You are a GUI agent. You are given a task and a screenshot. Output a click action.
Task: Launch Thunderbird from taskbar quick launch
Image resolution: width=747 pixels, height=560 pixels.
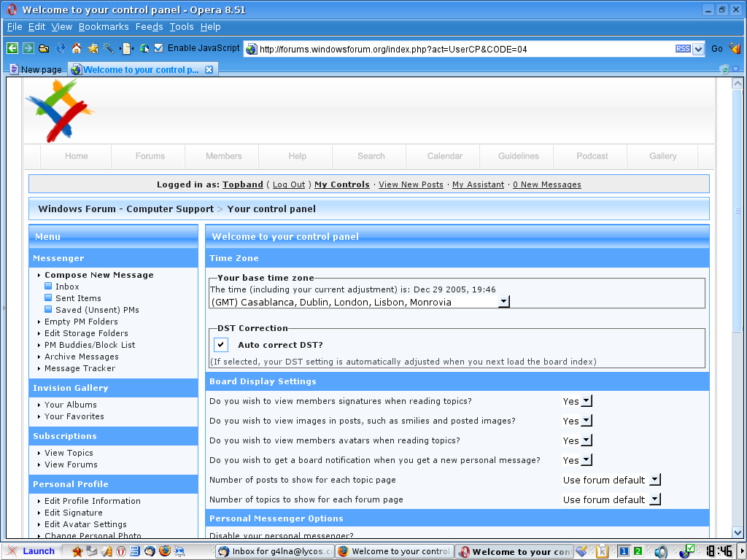pos(150,551)
